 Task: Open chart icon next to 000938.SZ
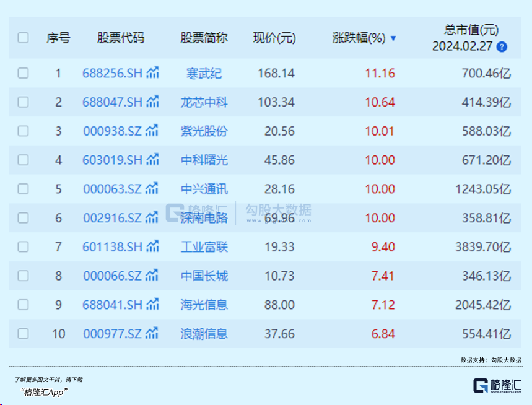point(152,130)
